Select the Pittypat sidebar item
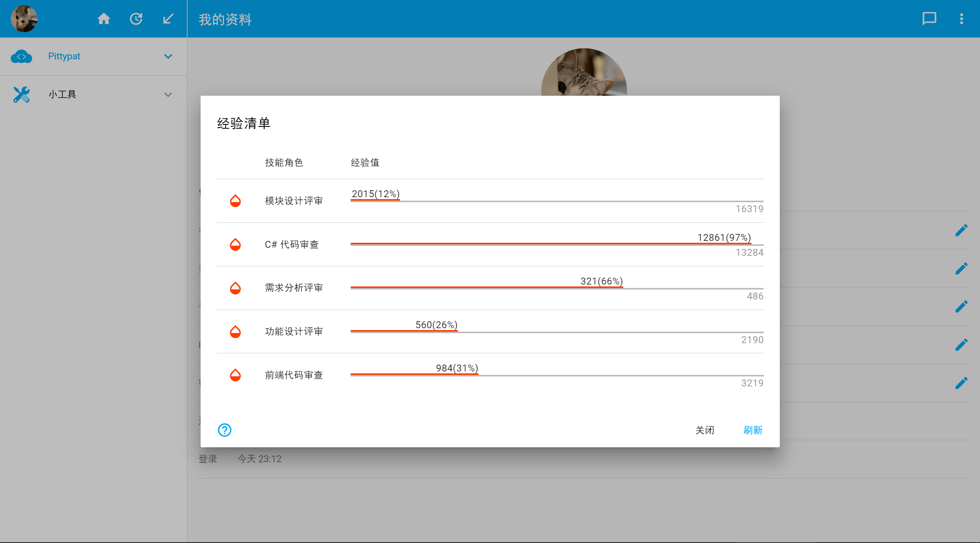The width and height of the screenshot is (980, 543). (x=93, y=56)
